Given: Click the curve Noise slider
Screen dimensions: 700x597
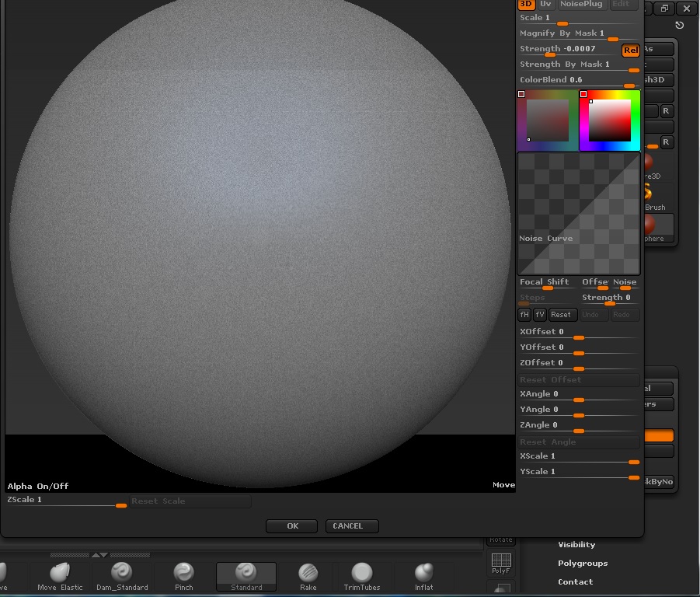Looking at the screenshot, I should 625,283.
